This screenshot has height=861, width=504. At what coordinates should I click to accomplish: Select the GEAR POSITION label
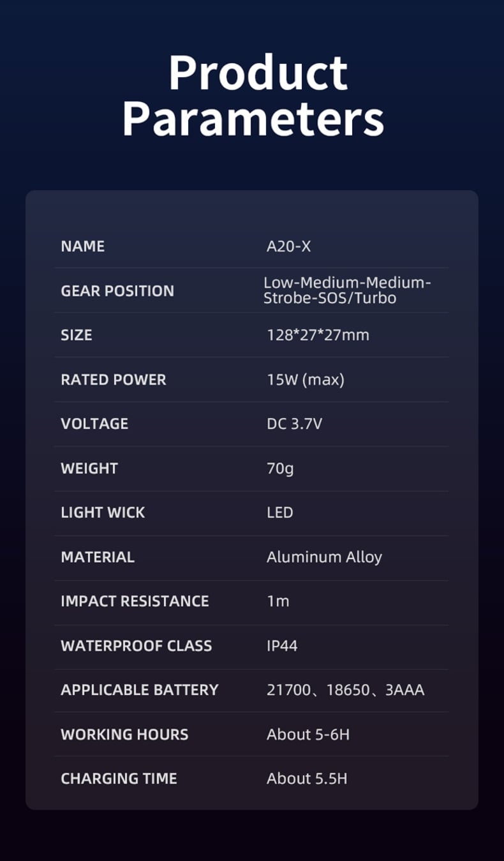(x=117, y=291)
